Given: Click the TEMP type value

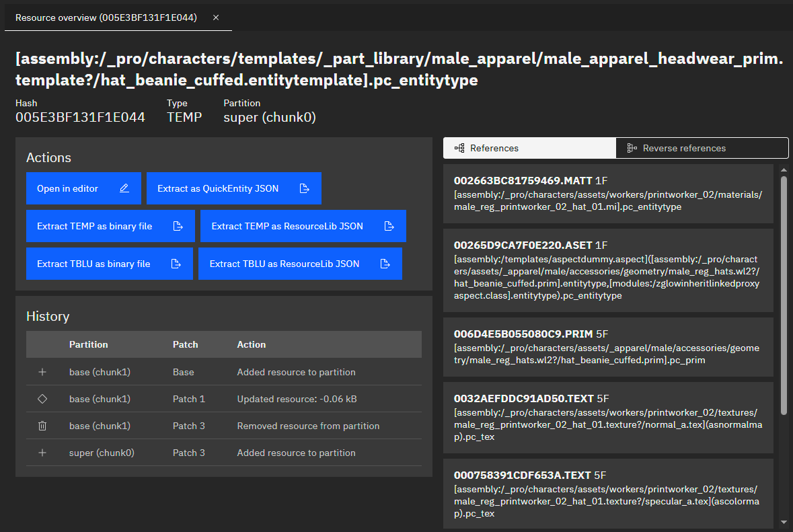Looking at the screenshot, I should [184, 117].
